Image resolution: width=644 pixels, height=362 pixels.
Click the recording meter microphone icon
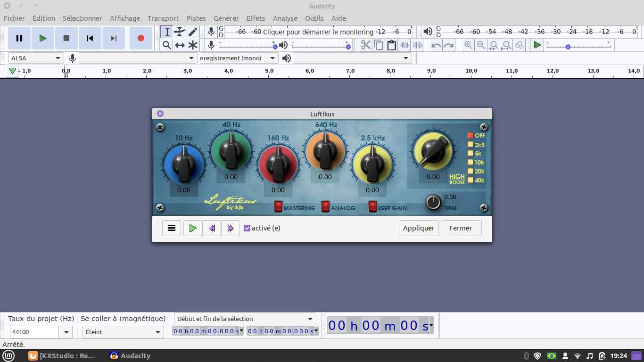pos(211,32)
